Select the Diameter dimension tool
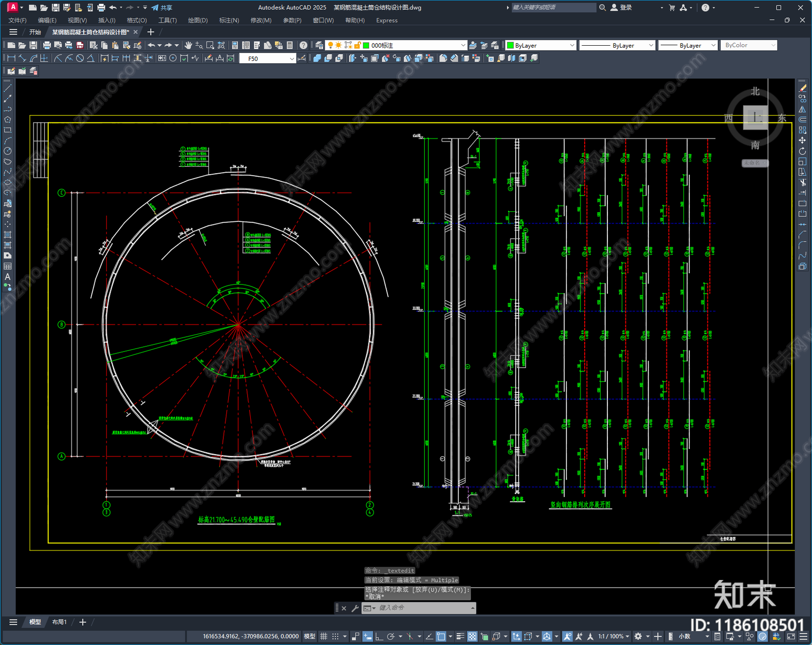The image size is (812, 645). point(80,58)
